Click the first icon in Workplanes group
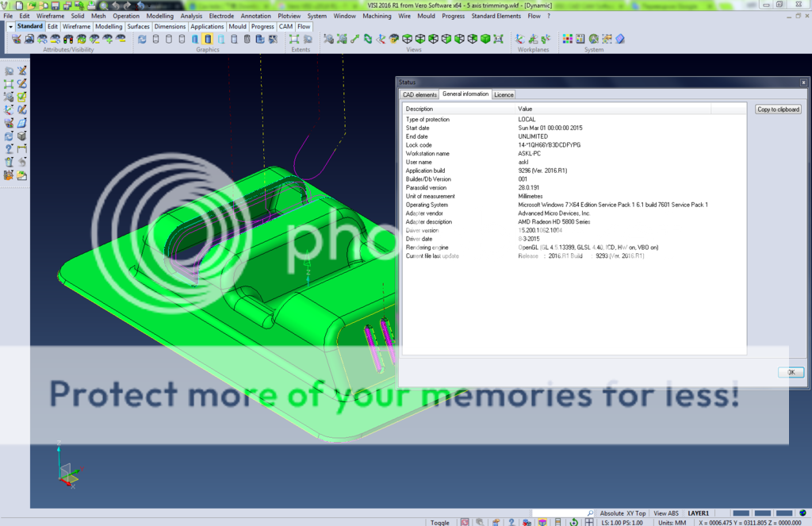 coord(519,38)
